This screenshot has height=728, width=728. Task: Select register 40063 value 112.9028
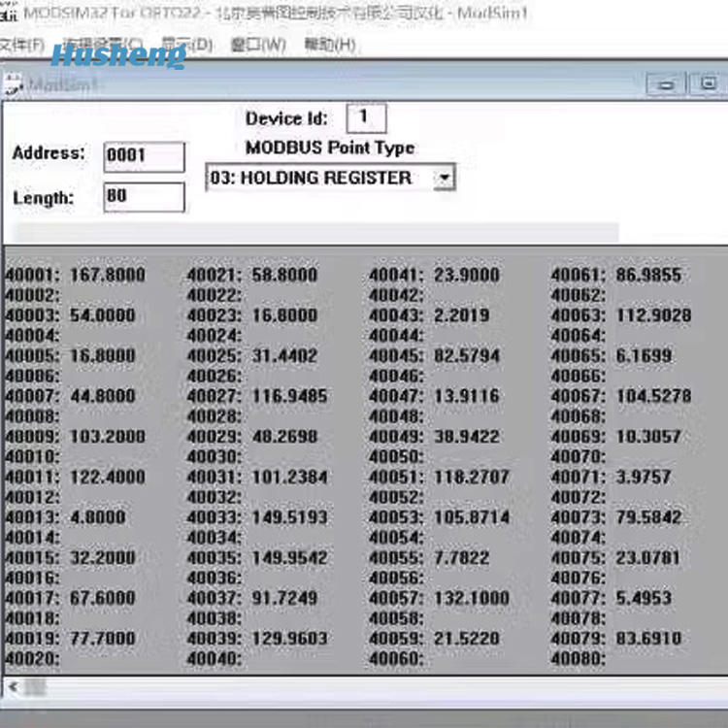(x=653, y=315)
